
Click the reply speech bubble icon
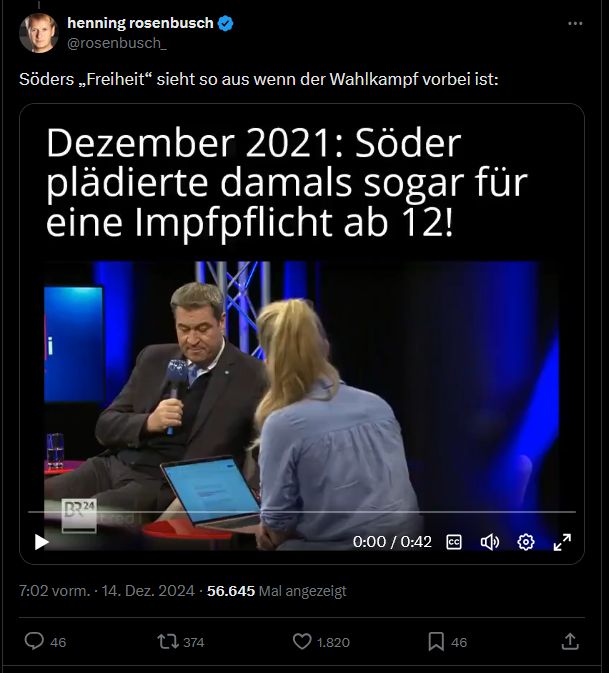[34, 641]
